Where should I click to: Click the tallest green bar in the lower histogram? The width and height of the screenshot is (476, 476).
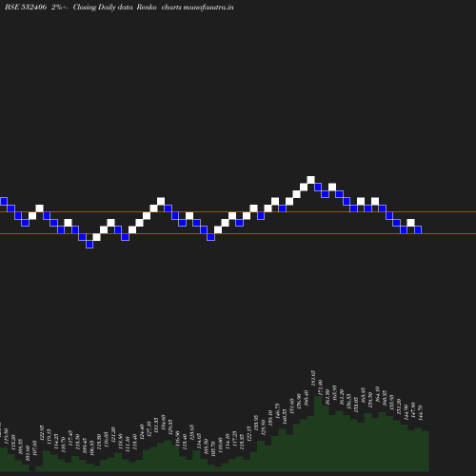(x=318, y=433)
